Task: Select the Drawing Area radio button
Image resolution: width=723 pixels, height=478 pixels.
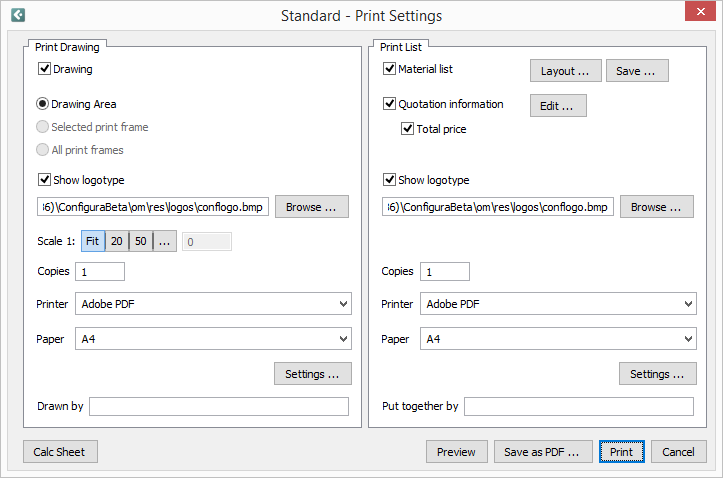Action: [x=43, y=103]
